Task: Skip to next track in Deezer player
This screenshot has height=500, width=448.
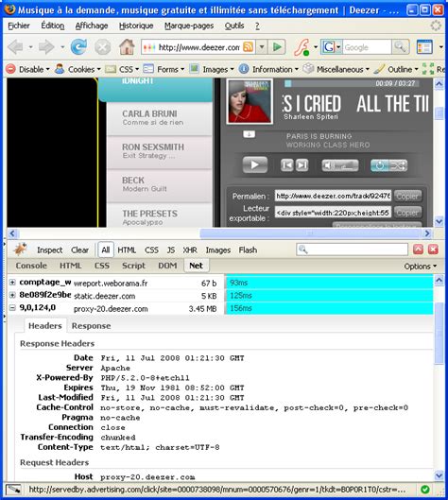Action: point(302,165)
